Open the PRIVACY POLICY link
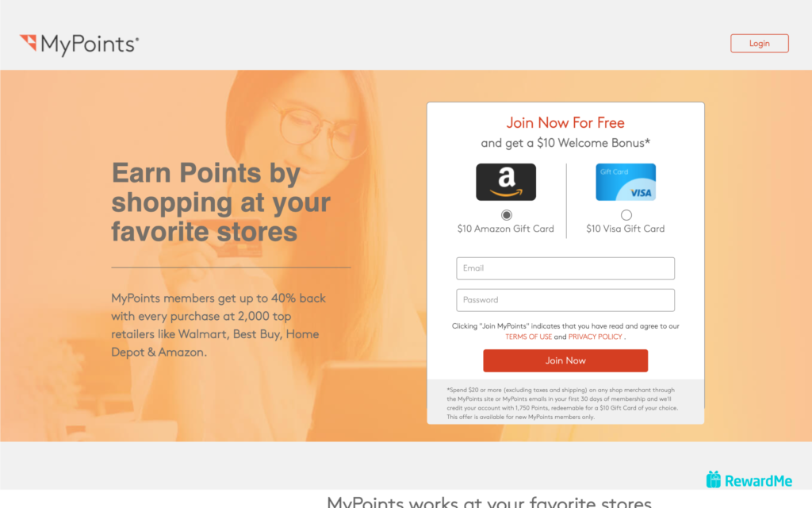 tap(595, 337)
